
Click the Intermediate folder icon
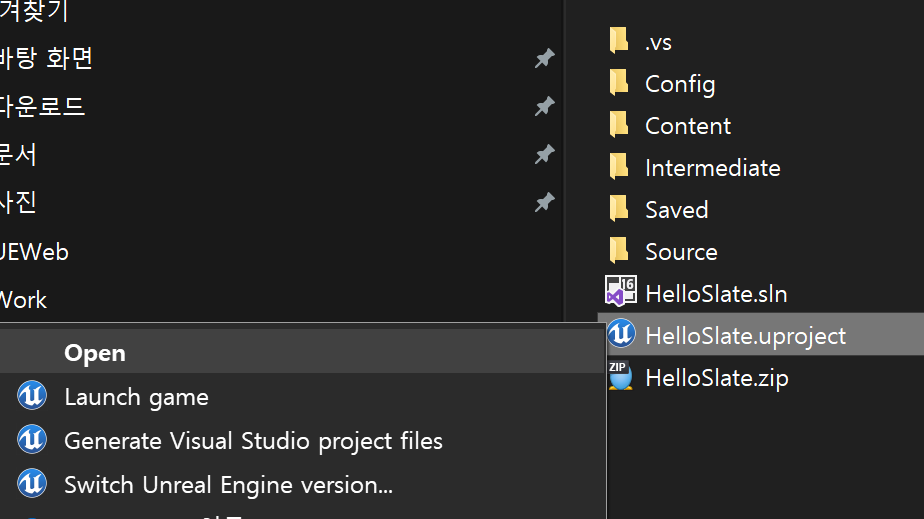(619, 167)
